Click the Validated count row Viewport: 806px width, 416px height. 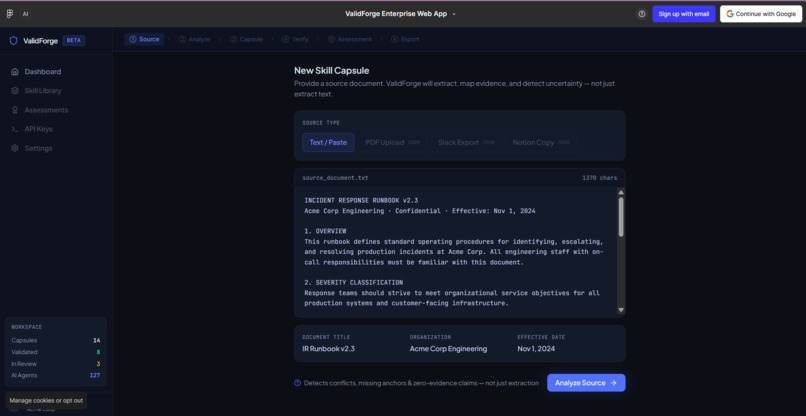point(56,352)
